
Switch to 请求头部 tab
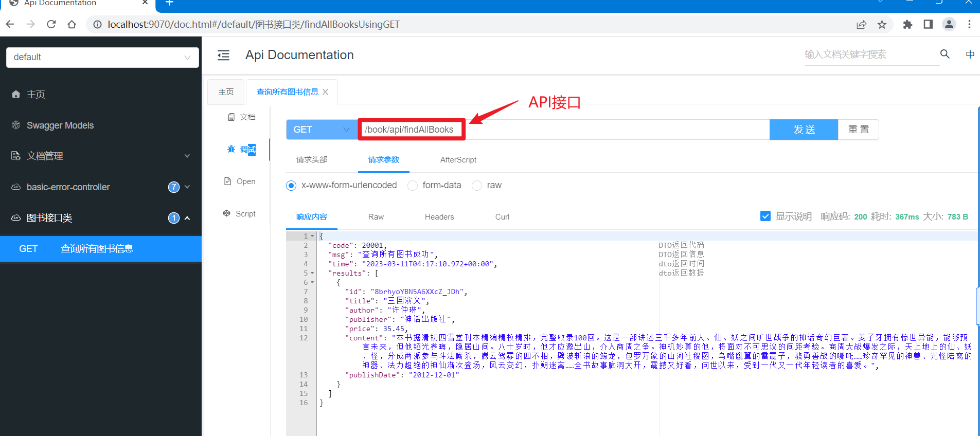[312, 160]
